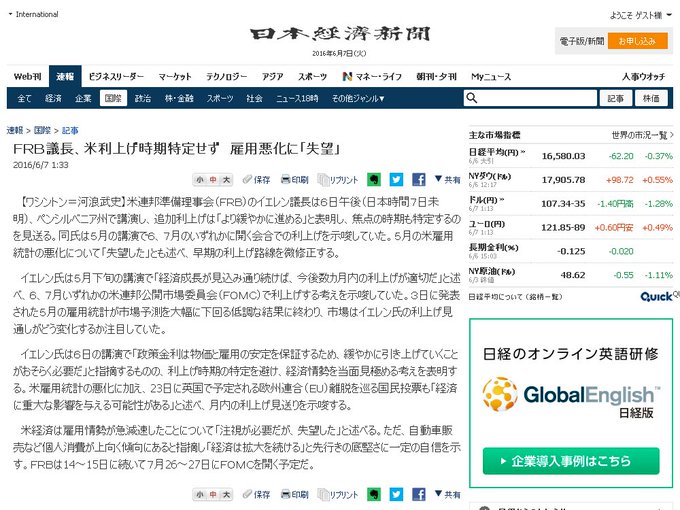The height and width of the screenshot is (510, 680).
Task: Save article using top 保存 clip link
Action: pos(256,180)
